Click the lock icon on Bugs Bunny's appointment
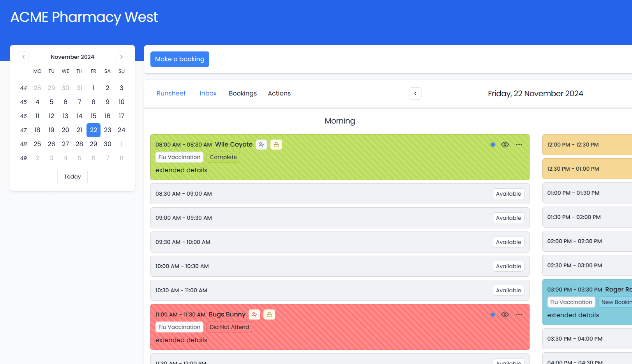 pos(269,315)
